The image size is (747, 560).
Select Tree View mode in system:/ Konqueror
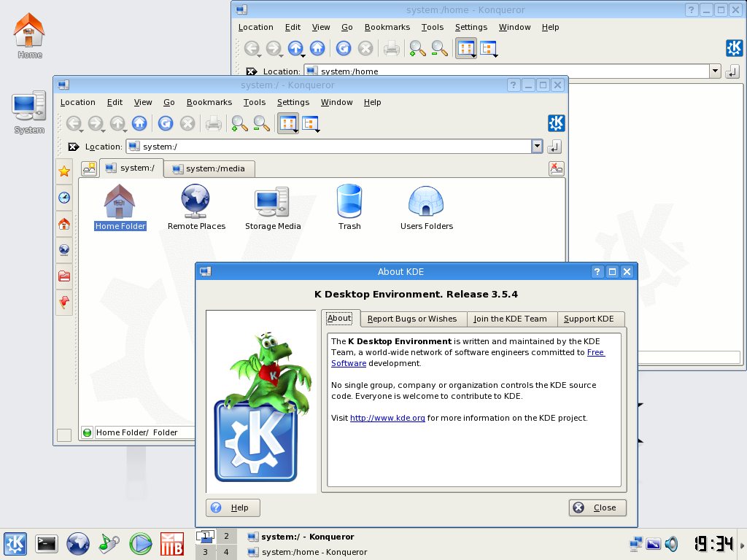point(311,123)
